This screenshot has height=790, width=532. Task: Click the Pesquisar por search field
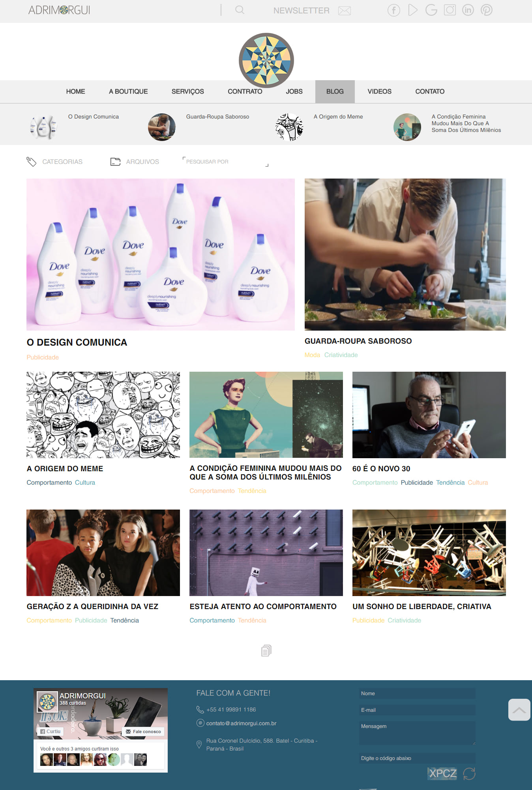coord(226,162)
